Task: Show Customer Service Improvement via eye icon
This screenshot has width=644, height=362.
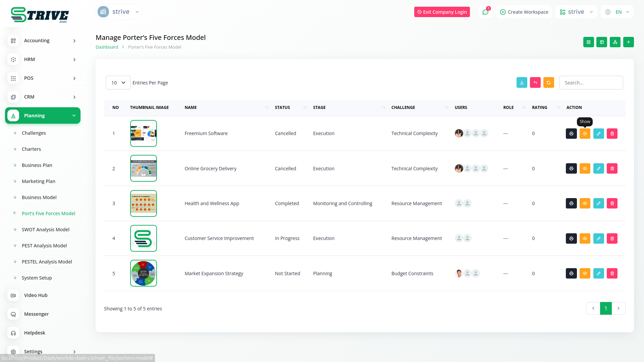Action: coord(585,238)
